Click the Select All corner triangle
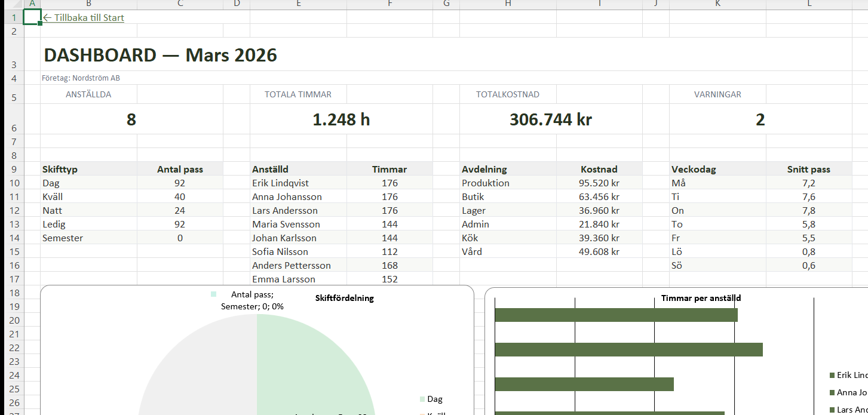The height and width of the screenshot is (415, 868). (x=13, y=5)
